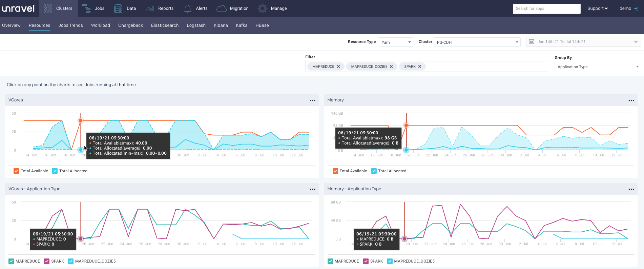This screenshot has width=644, height=269.
Task: Open the Memory chart options menu
Action: [x=631, y=100]
